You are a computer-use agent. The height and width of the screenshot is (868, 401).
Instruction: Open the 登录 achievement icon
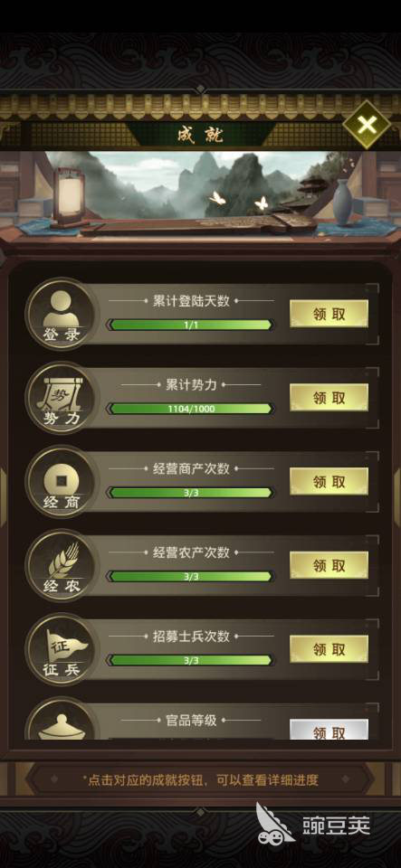tap(62, 314)
